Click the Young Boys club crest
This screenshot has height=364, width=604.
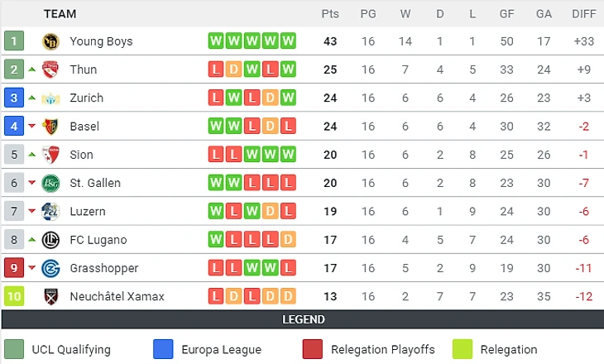(50, 41)
